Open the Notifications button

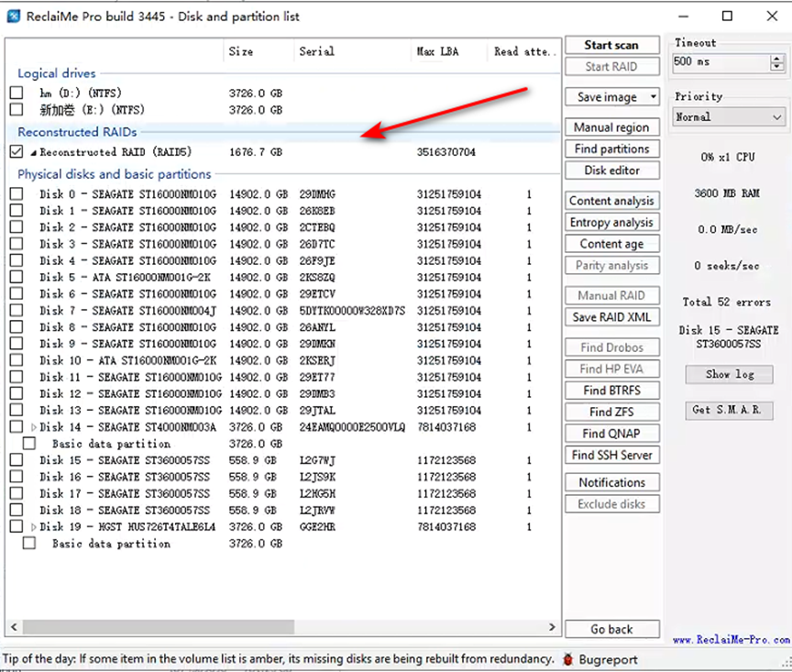611,482
